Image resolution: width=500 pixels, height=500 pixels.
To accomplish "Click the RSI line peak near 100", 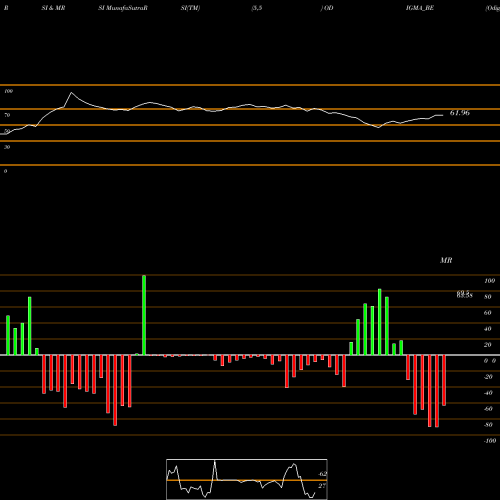I will click(x=71, y=93).
